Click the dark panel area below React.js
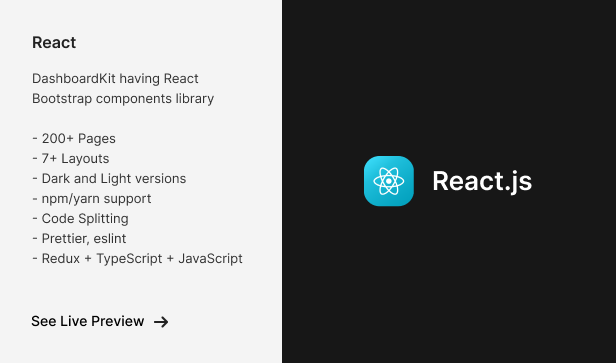This screenshot has height=363, width=616. (x=449, y=283)
